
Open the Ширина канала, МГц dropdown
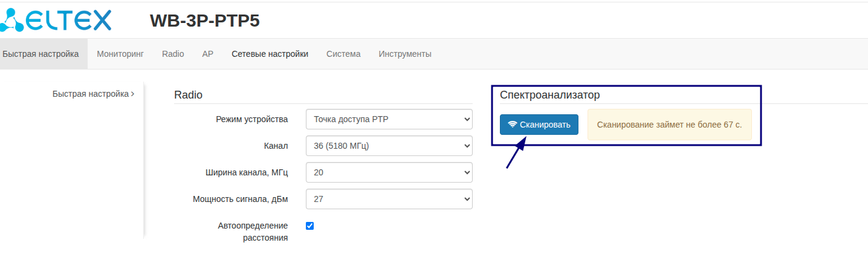click(389, 172)
